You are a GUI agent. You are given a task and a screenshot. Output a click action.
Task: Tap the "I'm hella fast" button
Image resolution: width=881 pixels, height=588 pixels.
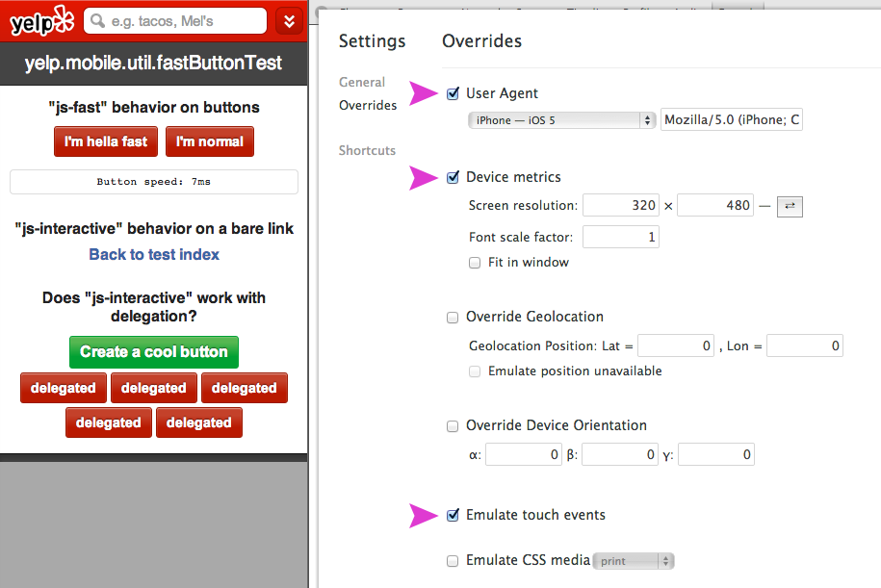106,141
